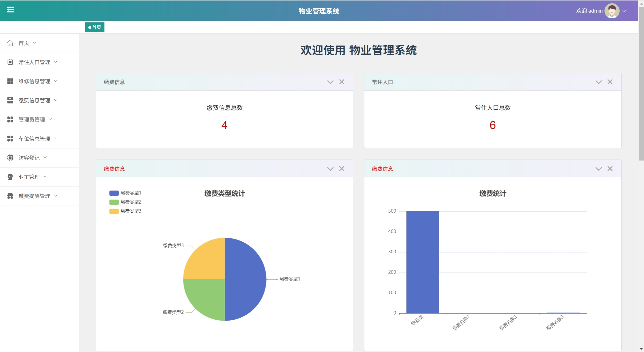Open the admin user dropdown arrow

pos(624,11)
